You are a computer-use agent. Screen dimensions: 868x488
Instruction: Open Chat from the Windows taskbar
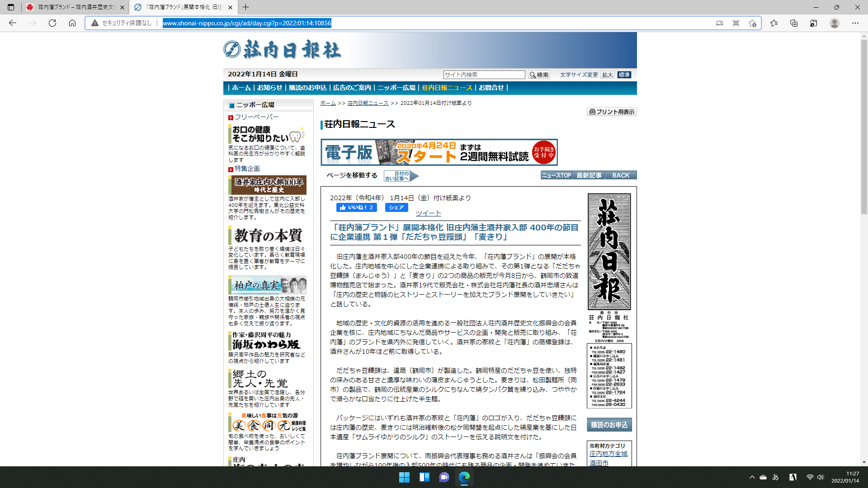tap(444, 477)
